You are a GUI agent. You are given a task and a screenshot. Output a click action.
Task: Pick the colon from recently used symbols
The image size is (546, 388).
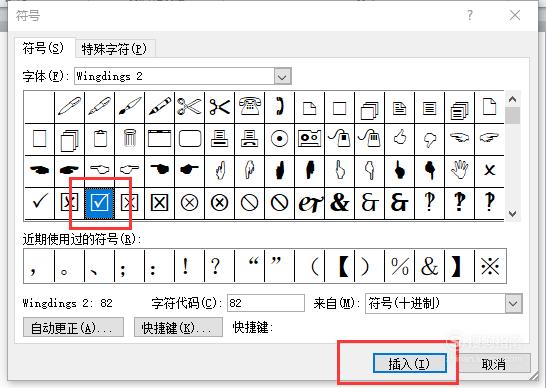[x=159, y=266]
